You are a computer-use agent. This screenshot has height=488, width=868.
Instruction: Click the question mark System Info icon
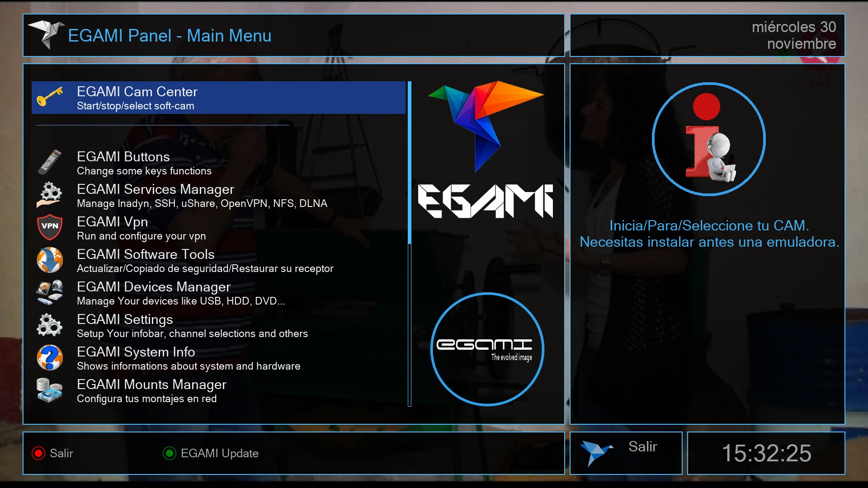tap(49, 357)
